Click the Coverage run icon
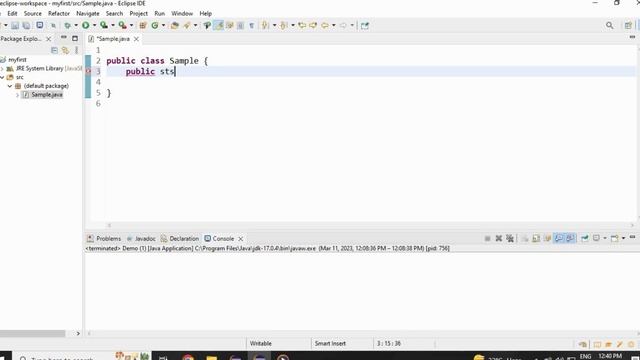The height and width of the screenshot is (360, 640). click(104, 25)
